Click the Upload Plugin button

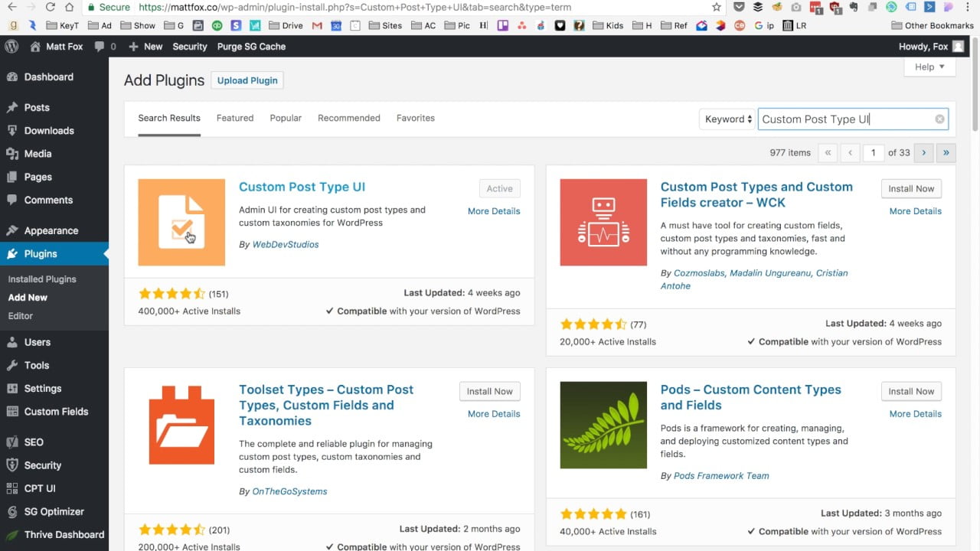coord(247,80)
